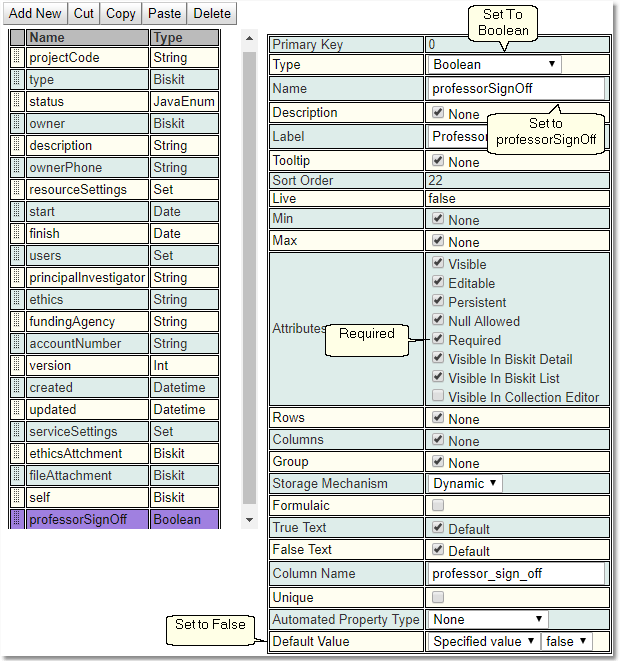
Task: Expand the Storage Mechanism dropdown
Action: (466, 484)
